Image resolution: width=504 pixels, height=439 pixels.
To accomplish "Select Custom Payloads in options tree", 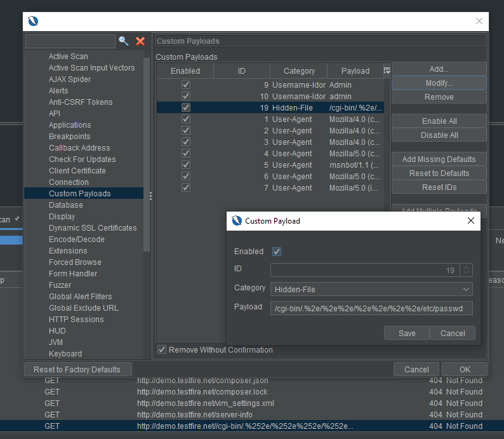I will 84,193.
